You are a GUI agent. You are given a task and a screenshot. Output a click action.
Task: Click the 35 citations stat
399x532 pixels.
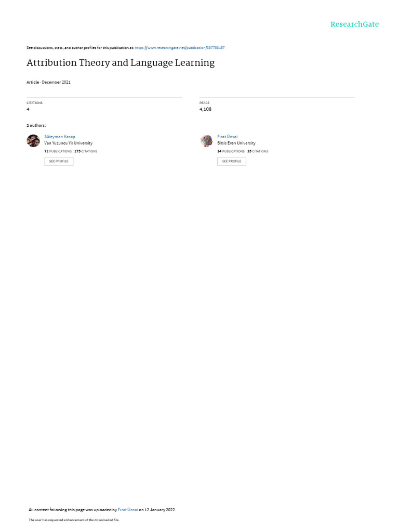(x=258, y=151)
